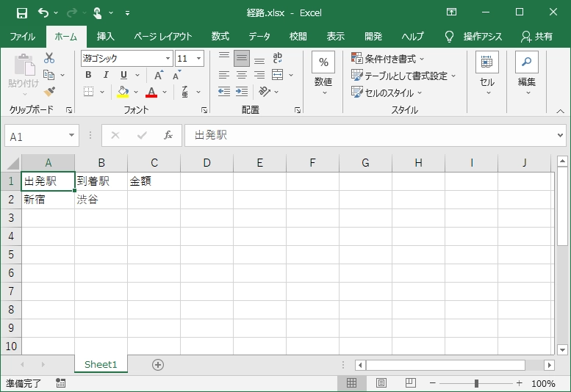571x392 pixels.
Task: Click the Merge and Center icon
Action: (x=278, y=75)
